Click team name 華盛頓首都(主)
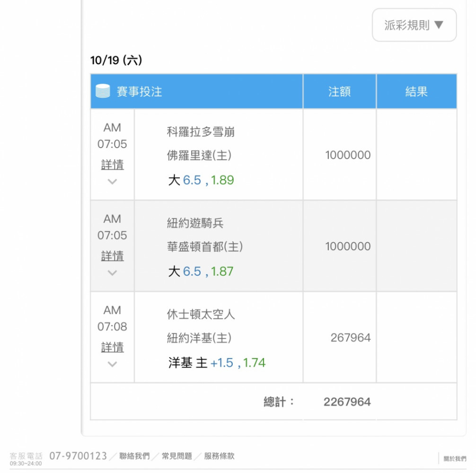This screenshot has width=476, height=473. 205,246
